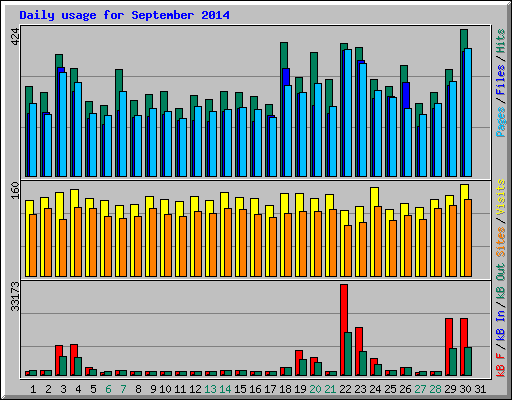
Task: Click the 160 axis value
Action: click(15, 190)
